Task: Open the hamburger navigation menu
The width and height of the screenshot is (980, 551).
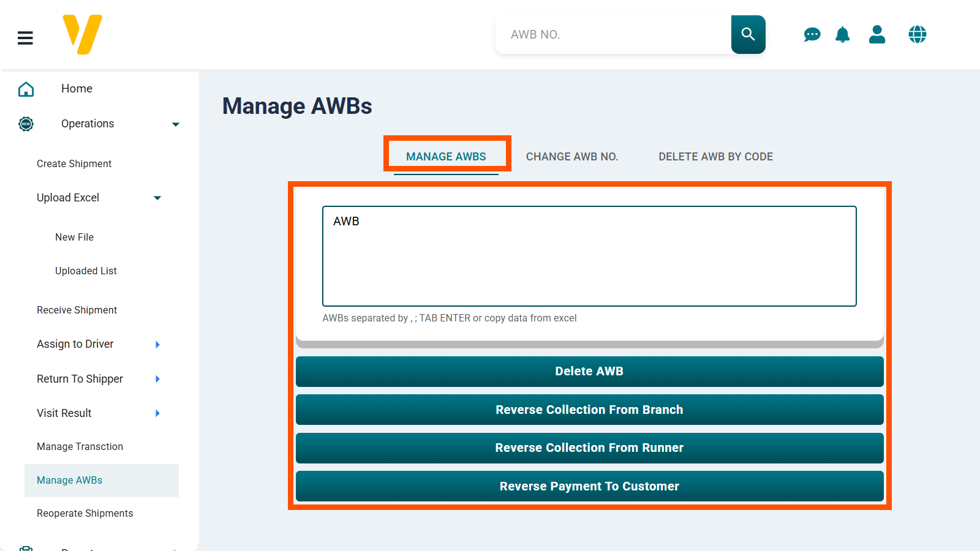Action: coord(25,37)
